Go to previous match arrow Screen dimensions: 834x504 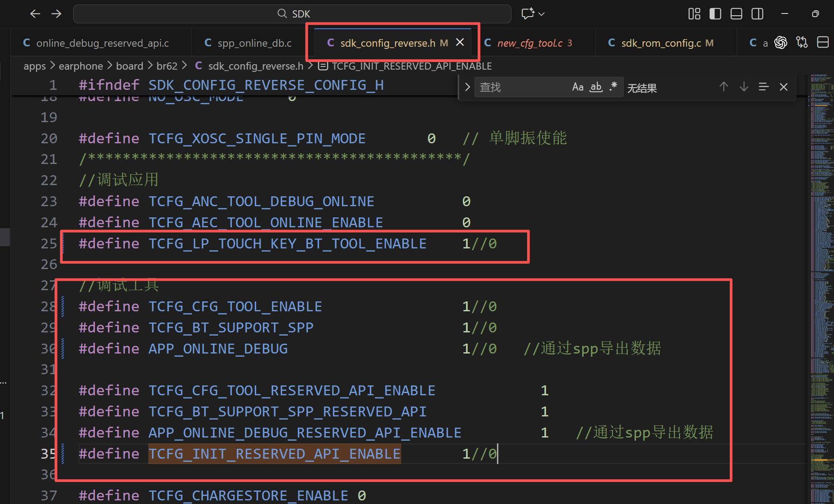[723, 87]
